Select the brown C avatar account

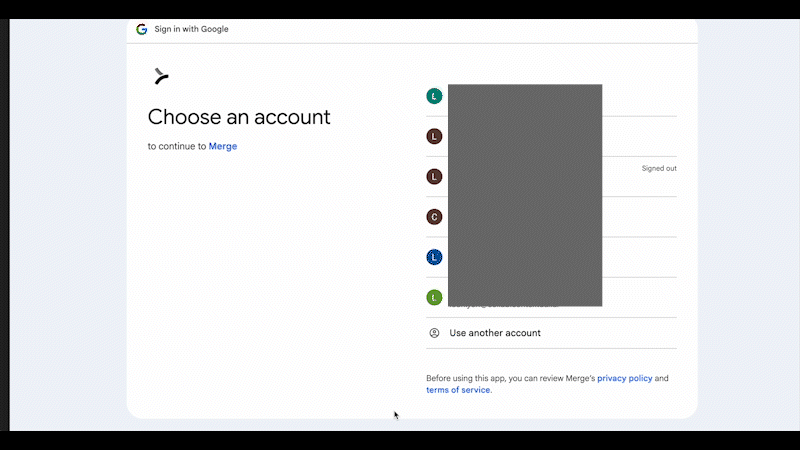(434, 217)
